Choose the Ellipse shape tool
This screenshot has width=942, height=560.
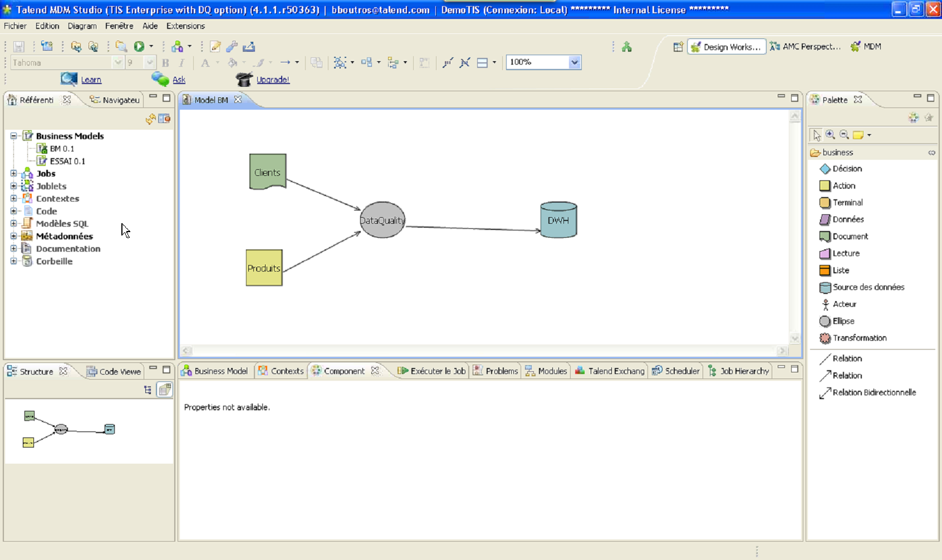pyautogui.click(x=837, y=321)
